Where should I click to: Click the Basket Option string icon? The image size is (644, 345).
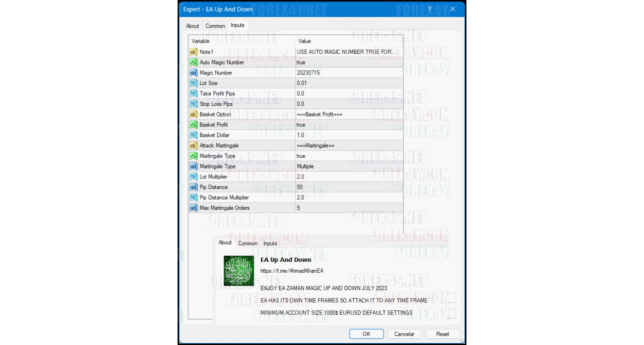tap(193, 115)
